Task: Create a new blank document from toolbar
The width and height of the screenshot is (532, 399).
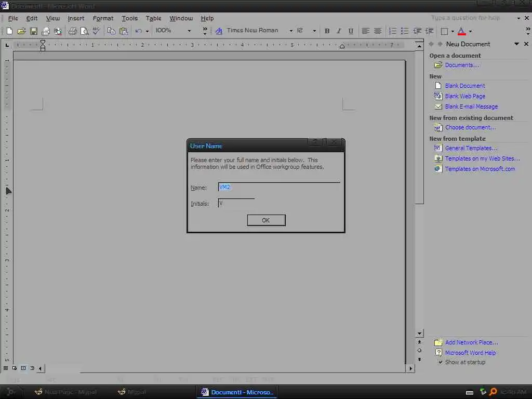Action: [9, 31]
